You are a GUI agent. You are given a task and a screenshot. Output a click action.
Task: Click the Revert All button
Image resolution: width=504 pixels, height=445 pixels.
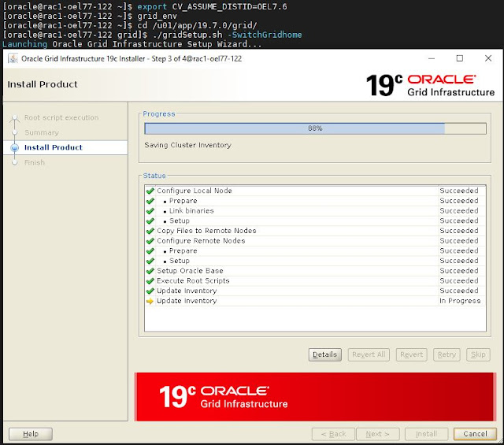[x=369, y=354]
